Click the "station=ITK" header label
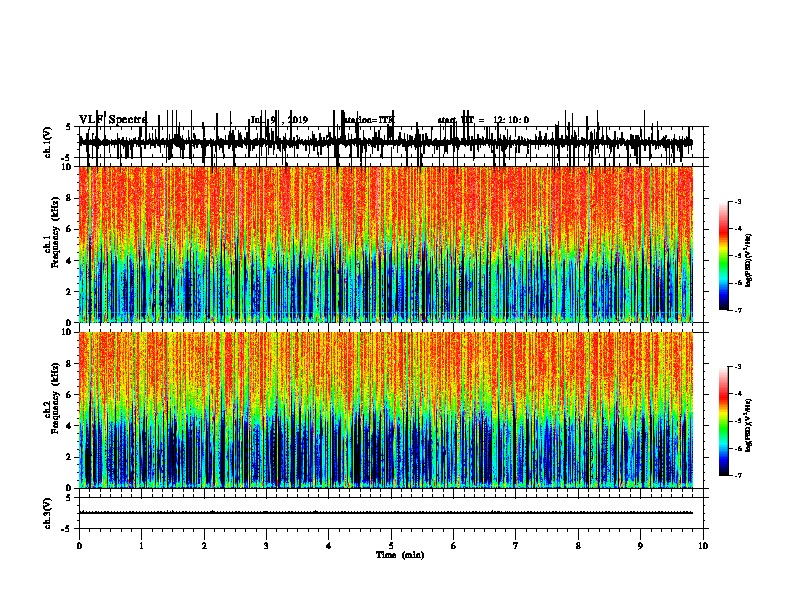Viewport: 792px width, 612px height. coord(368,120)
